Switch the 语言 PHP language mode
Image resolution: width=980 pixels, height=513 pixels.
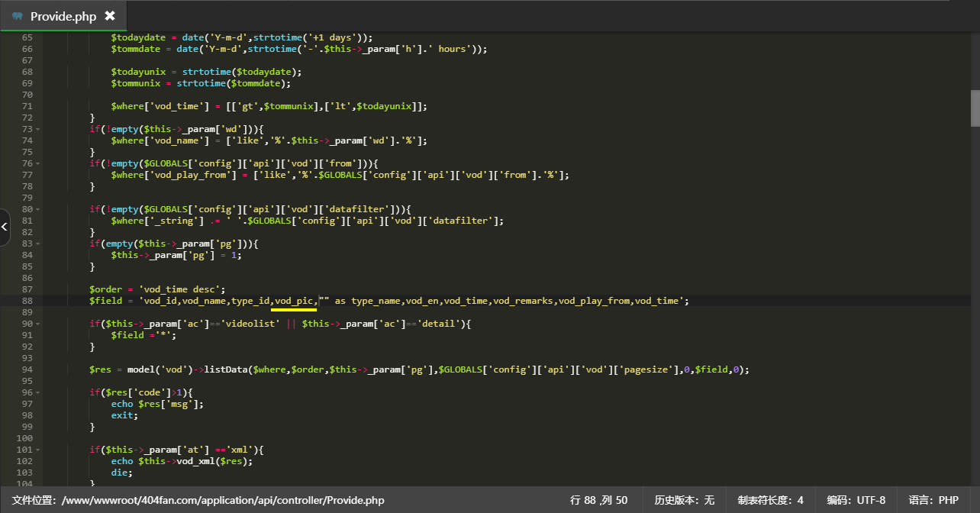[x=933, y=500]
